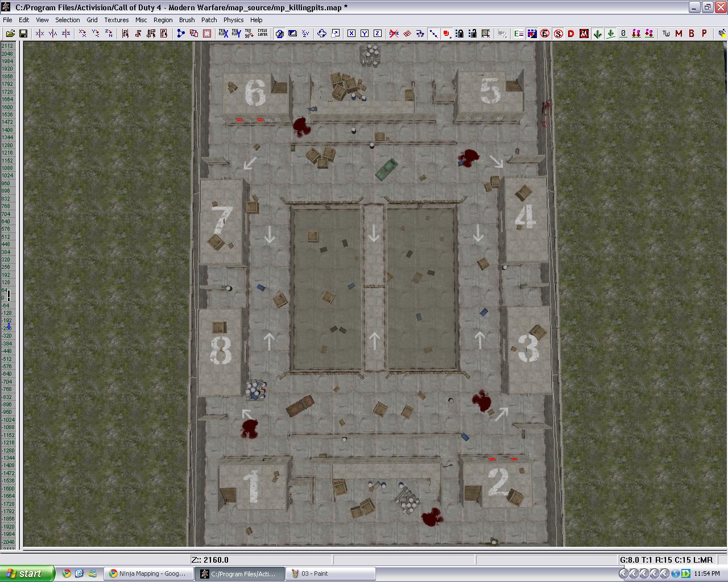The image size is (728, 582).
Task: Click the red dotted-square selection icon
Action: point(207,34)
